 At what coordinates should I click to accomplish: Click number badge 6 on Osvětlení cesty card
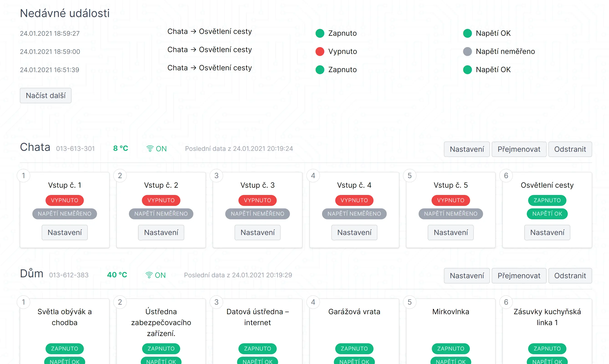point(506,176)
